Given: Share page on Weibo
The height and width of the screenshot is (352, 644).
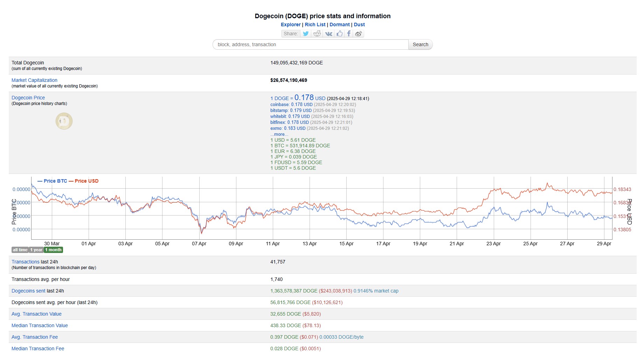Looking at the screenshot, I should [x=359, y=34].
